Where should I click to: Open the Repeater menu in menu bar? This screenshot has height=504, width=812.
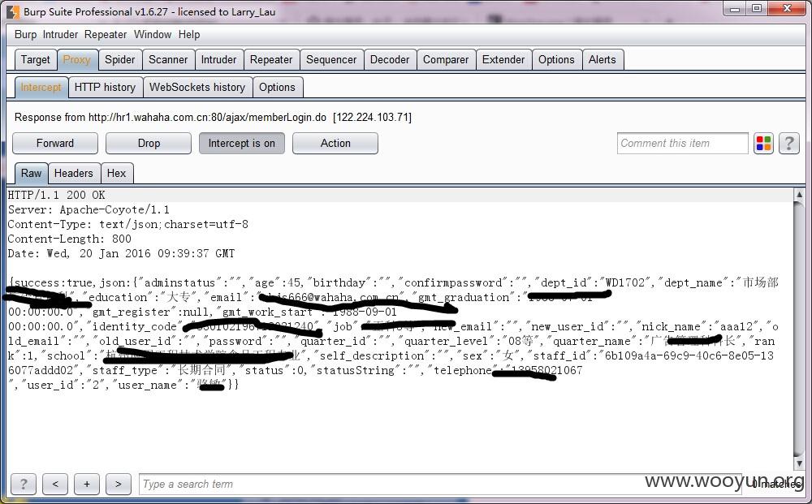click(106, 35)
